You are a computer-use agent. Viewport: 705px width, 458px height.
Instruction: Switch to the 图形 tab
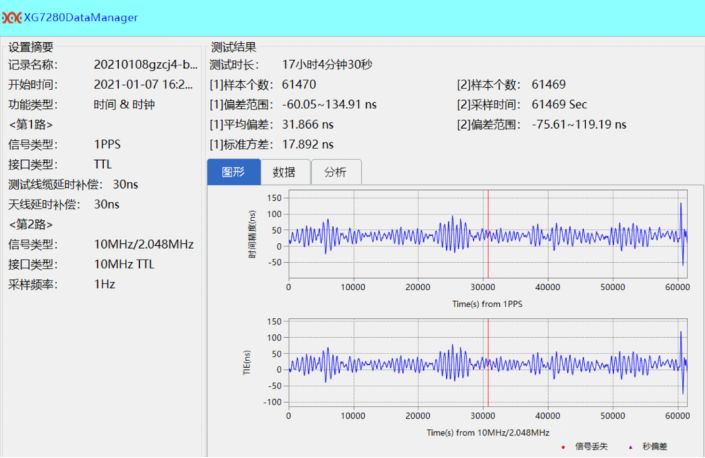pyautogui.click(x=232, y=172)
